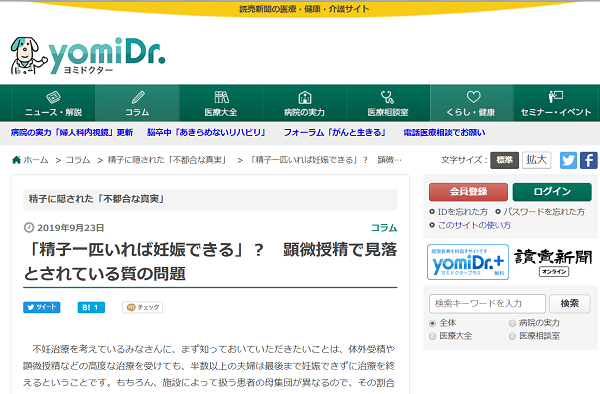Go to ホーム breadcrumb link
This screenshot has height=394, width=600.
(x=36, y=160)
